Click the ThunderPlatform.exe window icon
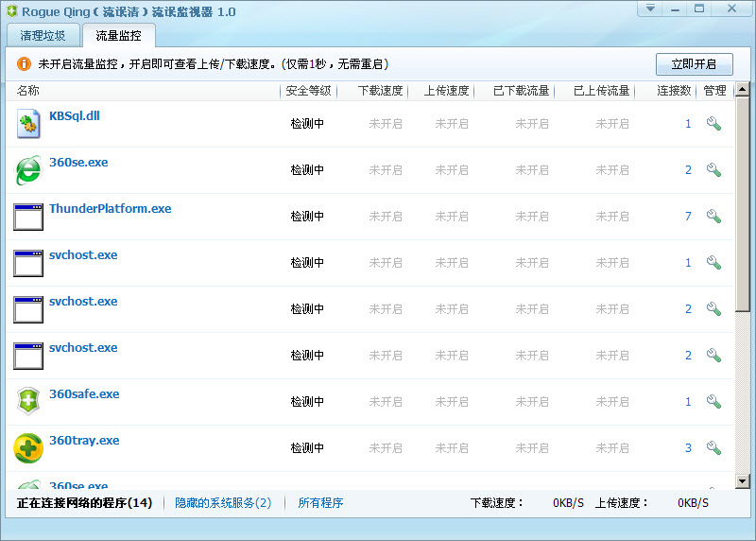The width and height of the screenshot is (756, 541). [28, 217]
